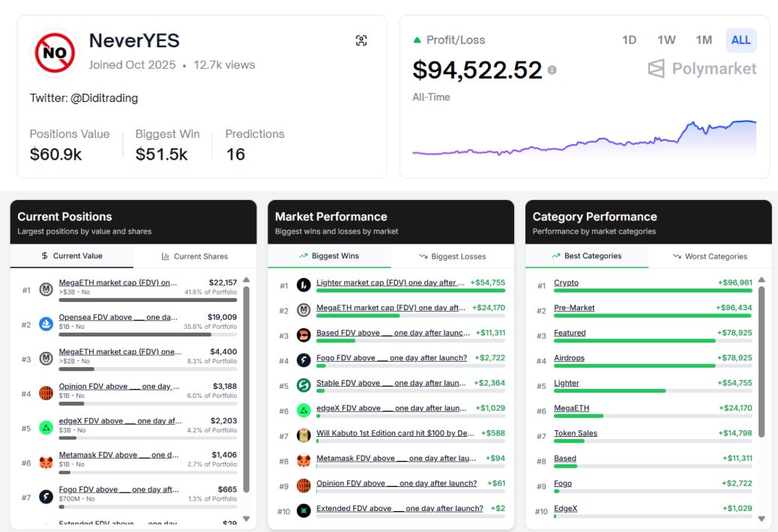Open the Biggest Losses tab
Screen dimensions: 778x532
(x=453, y=256)
